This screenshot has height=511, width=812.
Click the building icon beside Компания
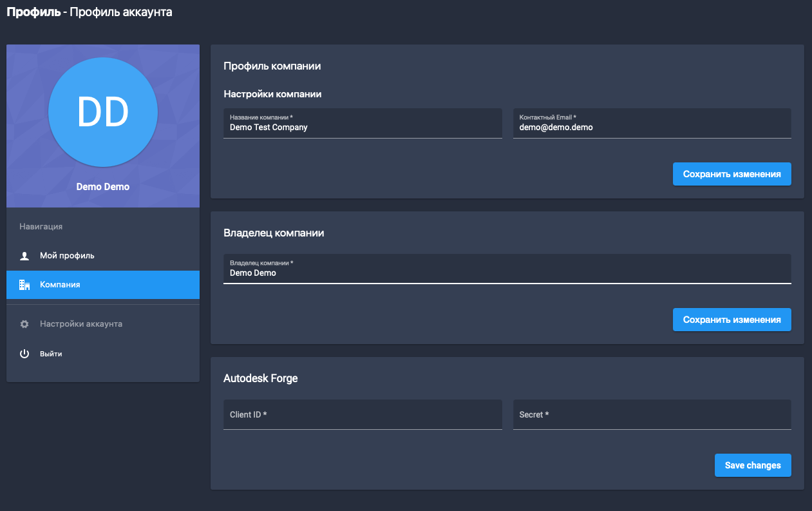click(24, 285)
